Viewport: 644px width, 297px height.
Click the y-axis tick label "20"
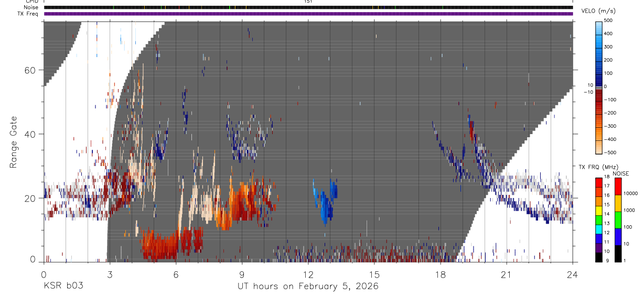[30, 198]
